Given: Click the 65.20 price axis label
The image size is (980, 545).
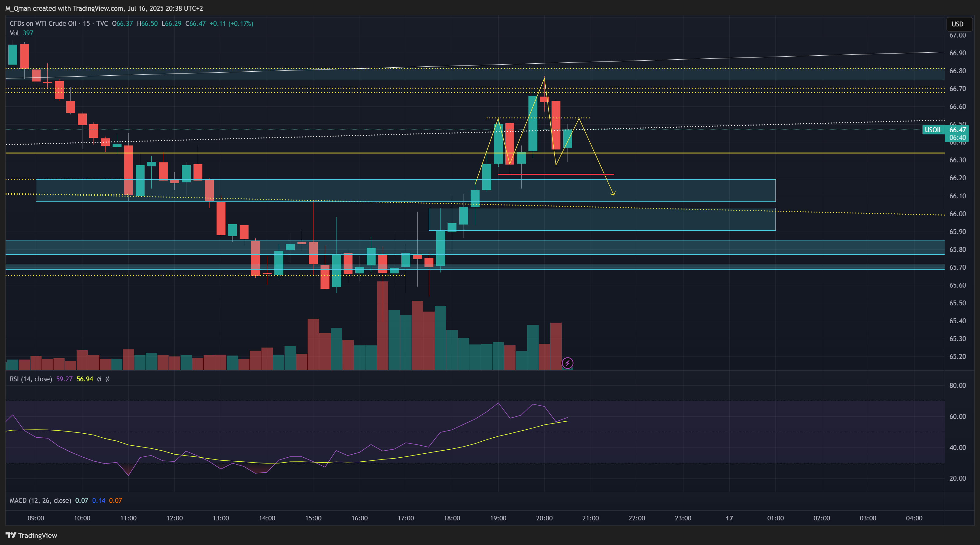Looking at the screenshot, I should point(957,356).
